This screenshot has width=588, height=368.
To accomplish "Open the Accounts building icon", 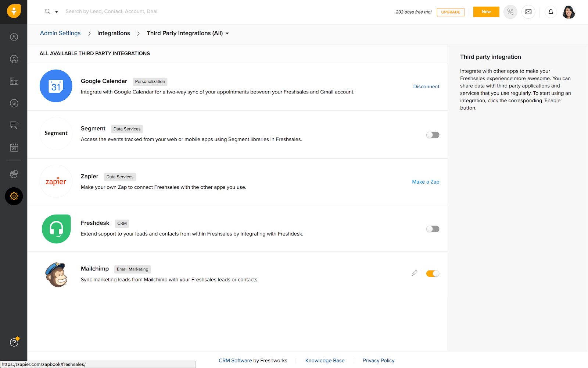I will click(x=14, y=81).
